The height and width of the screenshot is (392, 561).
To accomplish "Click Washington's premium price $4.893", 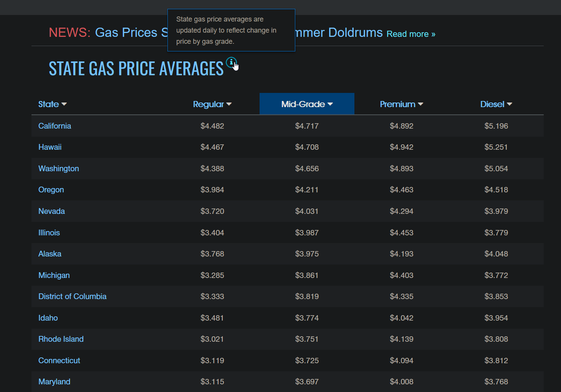I will tap(402, 169).
